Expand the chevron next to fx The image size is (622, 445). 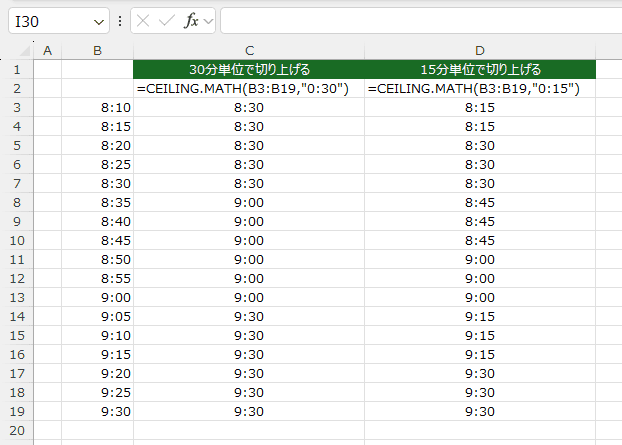(x=208, y=21)
